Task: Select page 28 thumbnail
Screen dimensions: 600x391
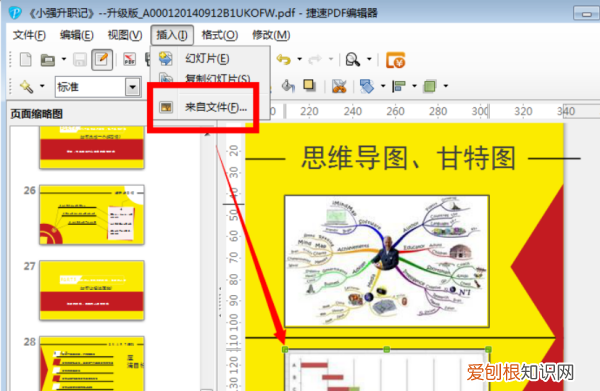Action: point(92,363)
